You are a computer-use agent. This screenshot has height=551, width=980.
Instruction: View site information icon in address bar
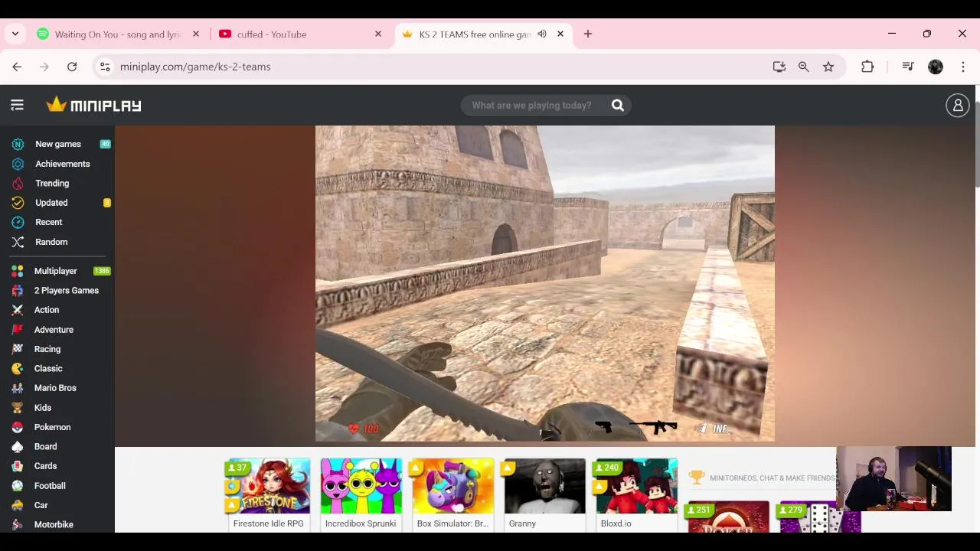(x=106, y=67)
